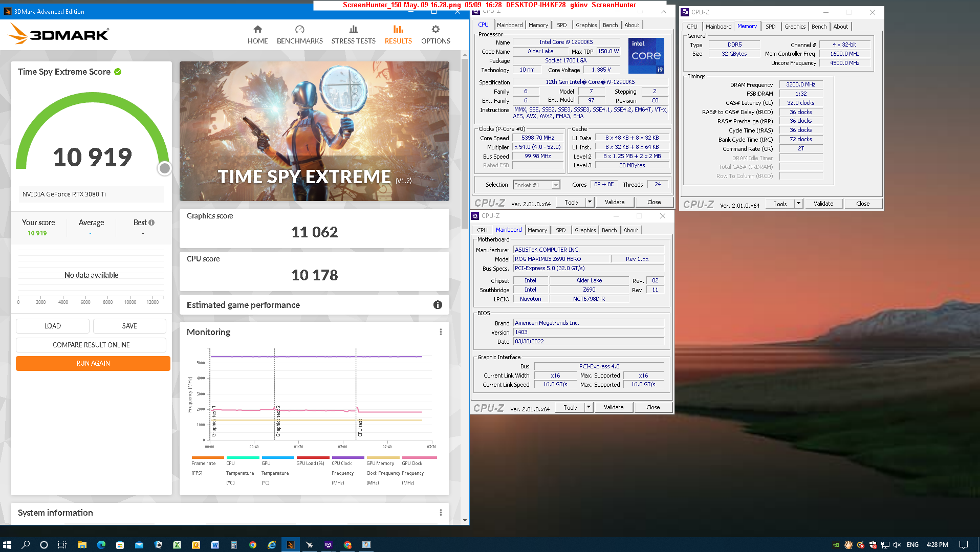
Task: Open the SPD tab in CPU-Z Memory window
Action: [x=771, y=27]
